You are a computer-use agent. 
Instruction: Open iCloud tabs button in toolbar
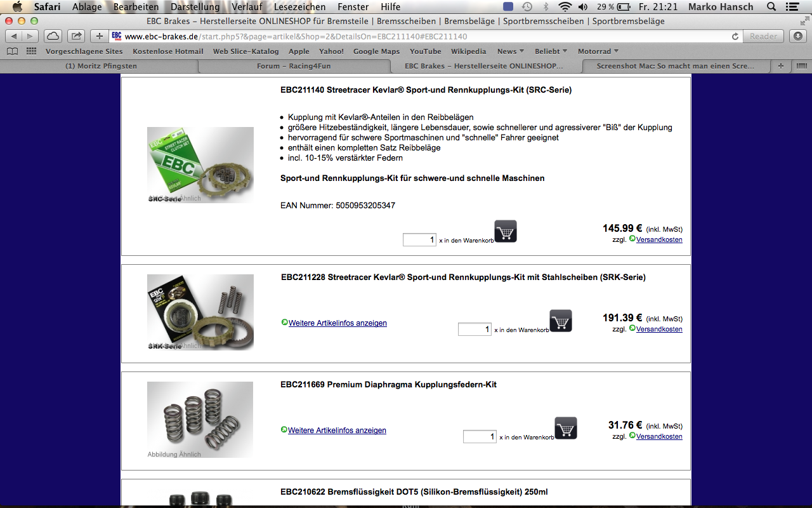coord(53,36)
